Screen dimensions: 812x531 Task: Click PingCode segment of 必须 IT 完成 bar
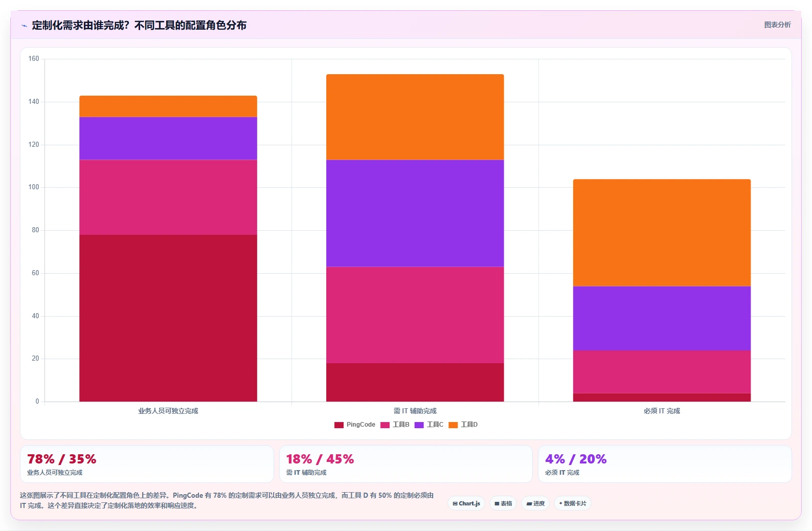(662, 397)
